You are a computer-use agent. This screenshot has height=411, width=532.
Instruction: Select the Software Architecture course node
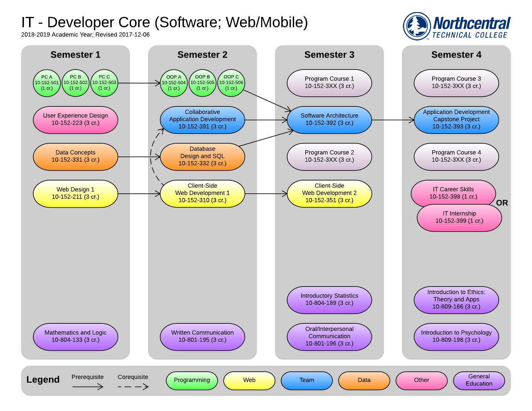[x=329, y=120]
